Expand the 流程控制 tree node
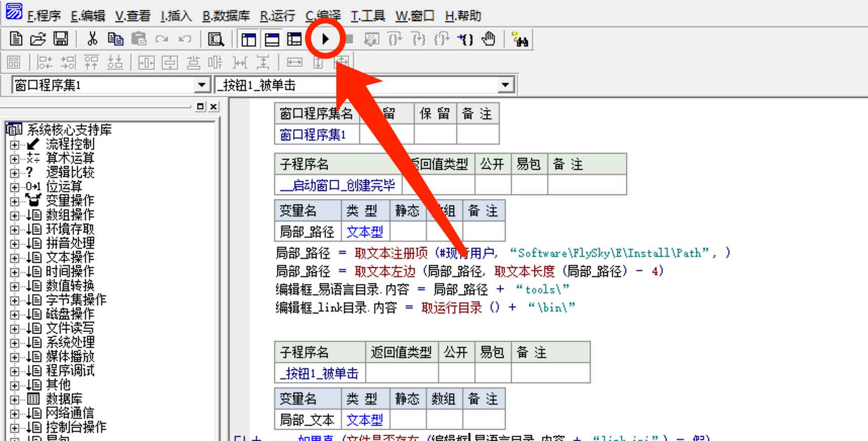 (14, 145)
